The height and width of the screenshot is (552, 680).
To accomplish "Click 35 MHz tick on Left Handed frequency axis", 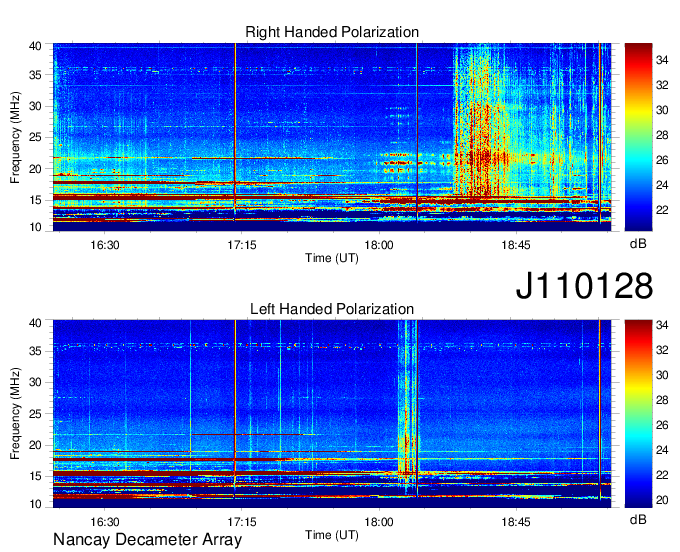I will coord(36,351).
